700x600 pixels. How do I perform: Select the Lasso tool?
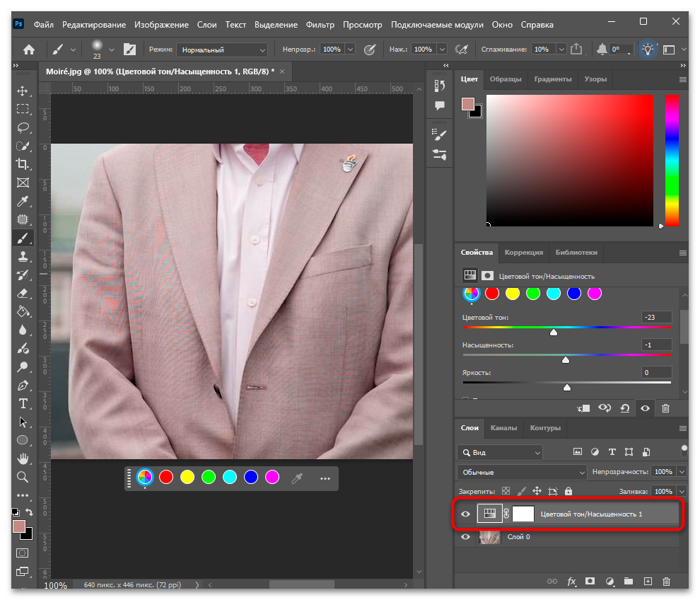[23, 128]
